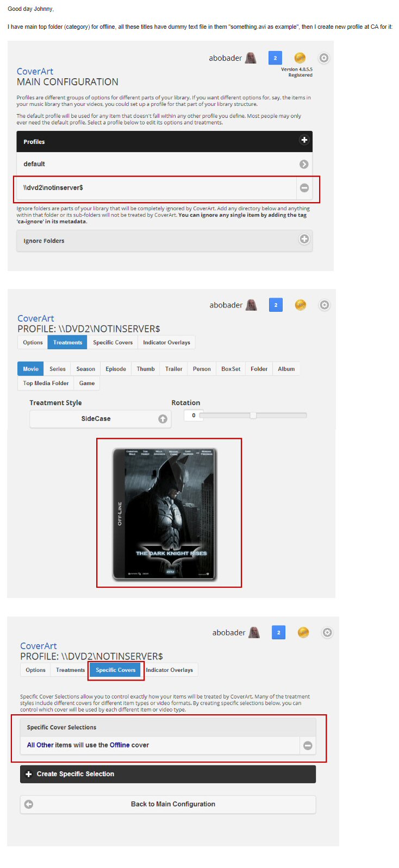Click CoverArt title in Specific Covers screenshot
Image resolution: width=399 pixels, height=868 pixels.
[x=39, y=646]
